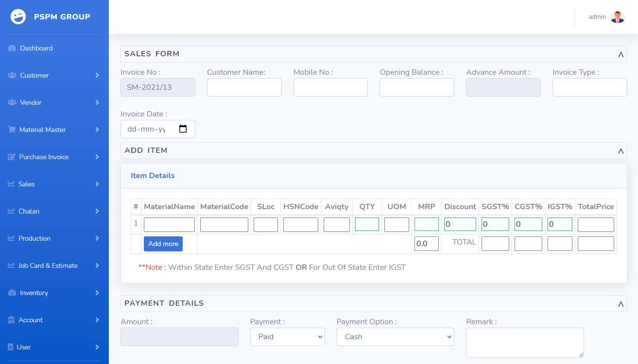Open the Payment Option dropdown showing Cash
The image size is (638, 364).
pyautogui.click(x=395, y=337)
